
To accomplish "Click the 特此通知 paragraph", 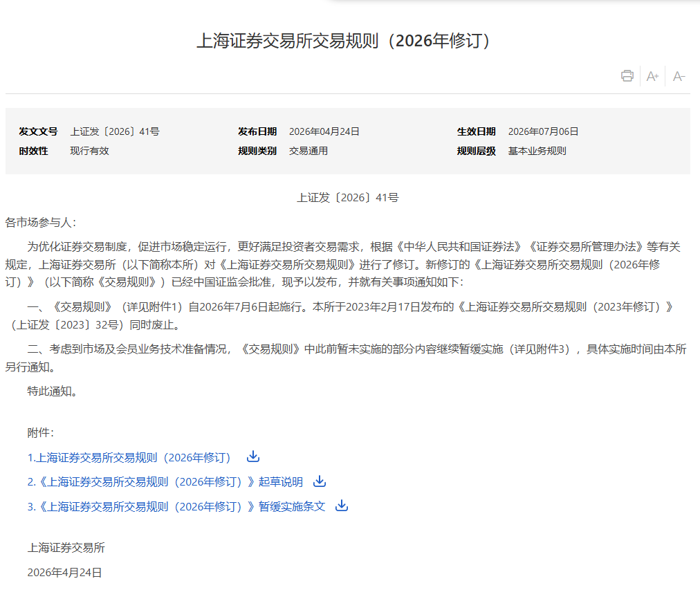I will click(x=53, y=391).
